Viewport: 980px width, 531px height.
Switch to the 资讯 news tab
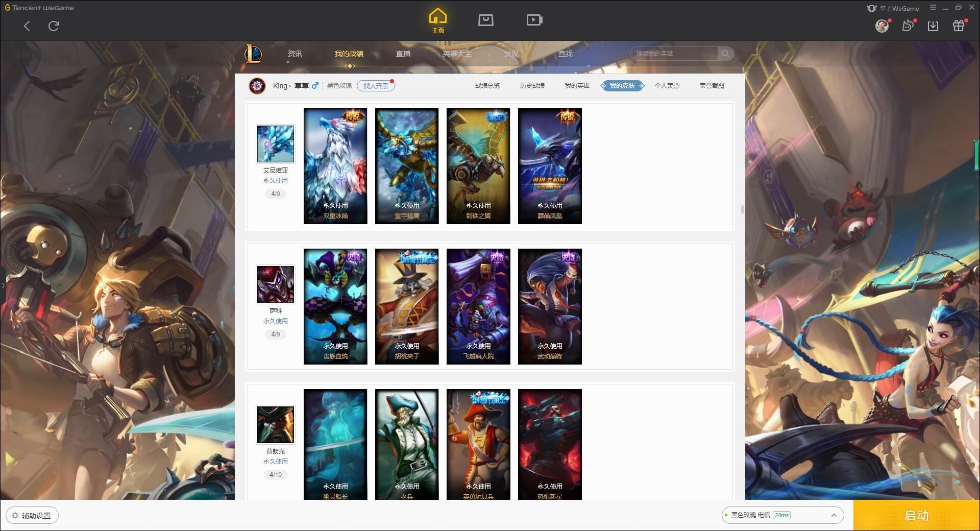point(295,54)
